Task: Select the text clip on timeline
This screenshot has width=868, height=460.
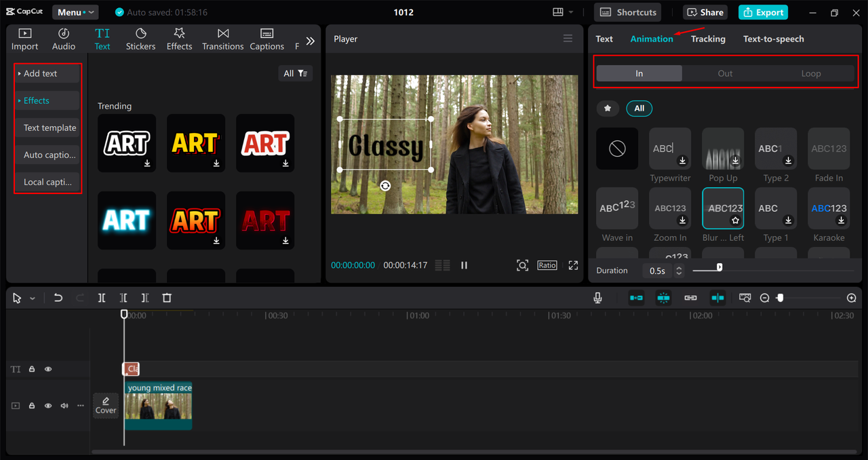Action: pyautogui.click(x=131, y=369)
